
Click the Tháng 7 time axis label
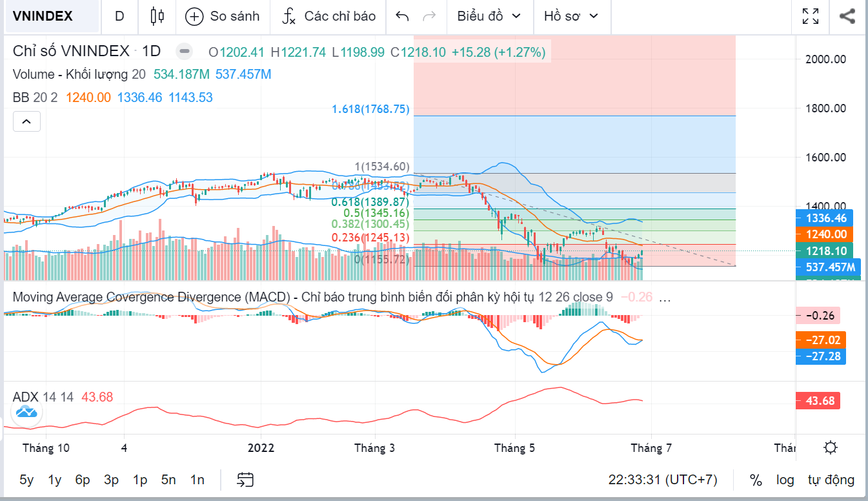[x=651, y=448]
